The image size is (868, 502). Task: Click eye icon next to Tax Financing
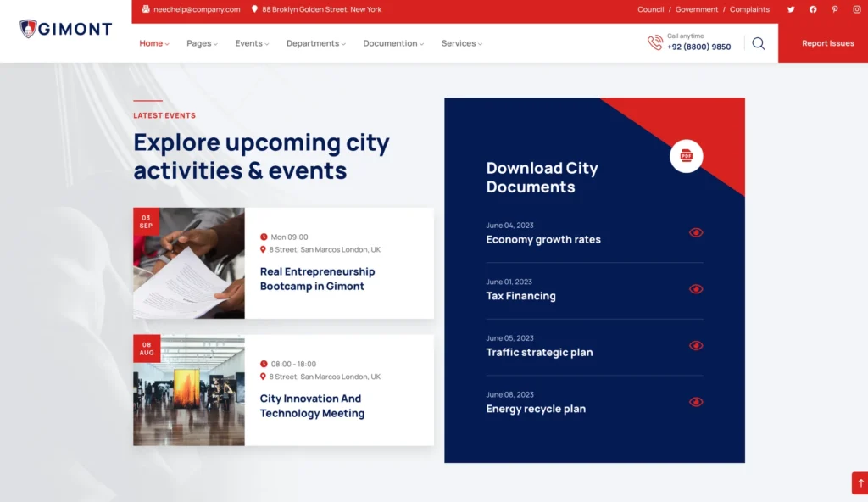[696, 289]
